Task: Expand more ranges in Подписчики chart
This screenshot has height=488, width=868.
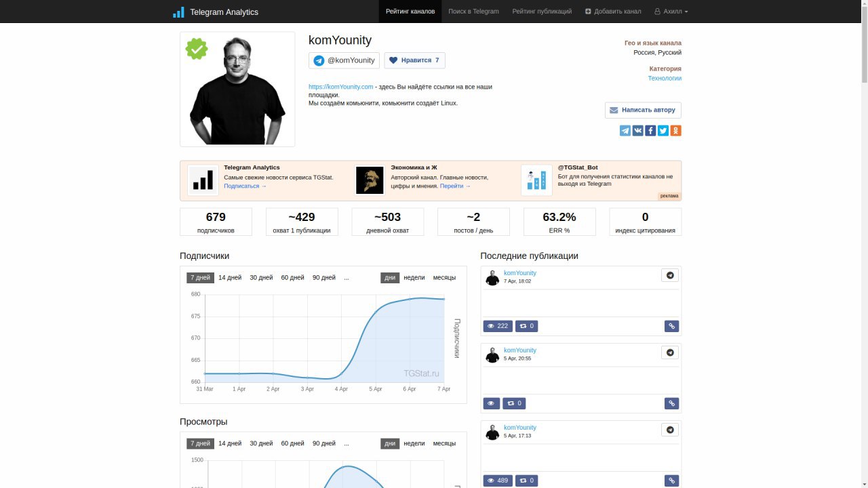Action: pos(347,278)
